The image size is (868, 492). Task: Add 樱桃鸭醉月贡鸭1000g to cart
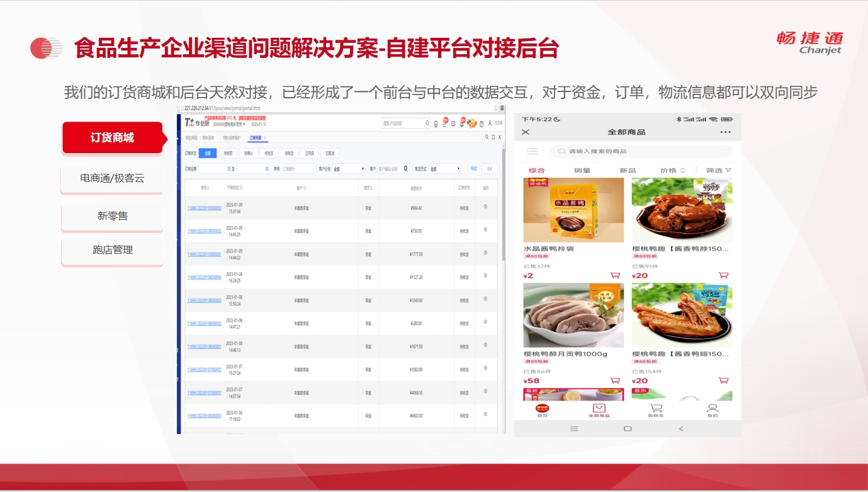point(615,380)
